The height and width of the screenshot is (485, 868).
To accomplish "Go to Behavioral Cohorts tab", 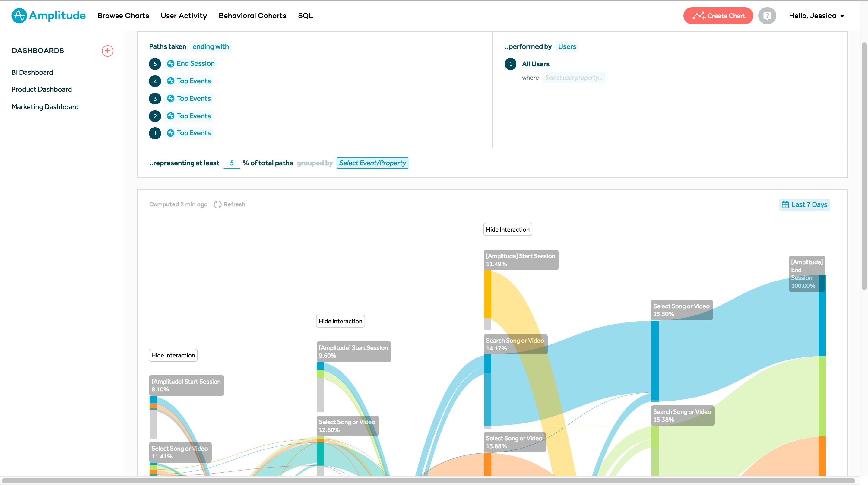I will pos(252,16).
